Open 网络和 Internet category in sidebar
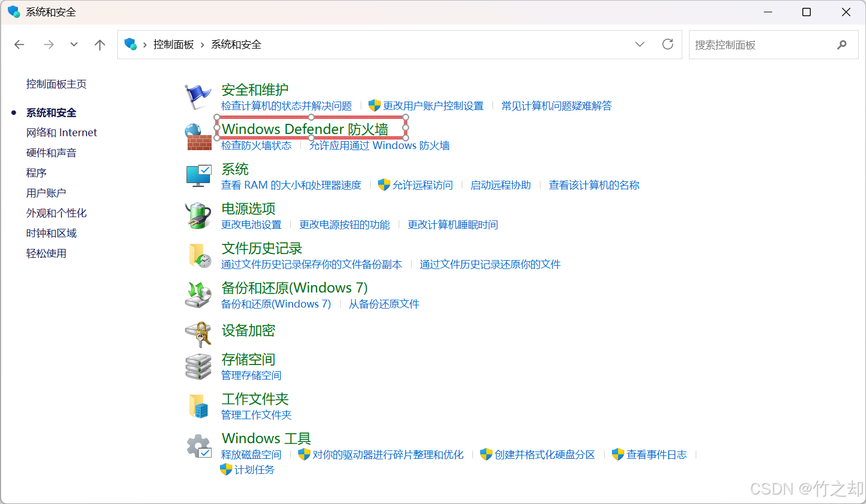The height and width of the screenshot is (504, 866). pos(61,133)
